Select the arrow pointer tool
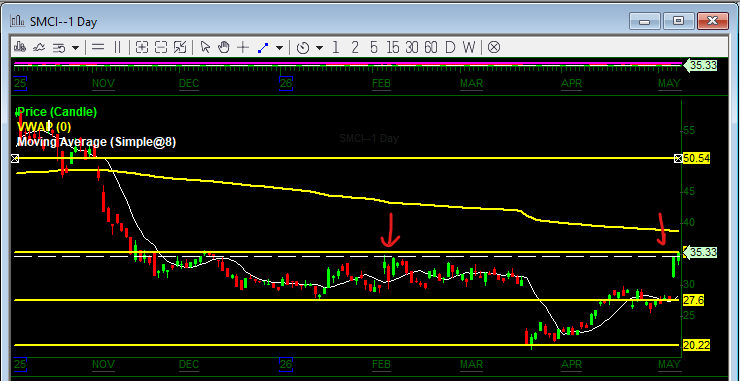Screen dimensions: 740x381 pyautogui.click(x=205, y=47)
